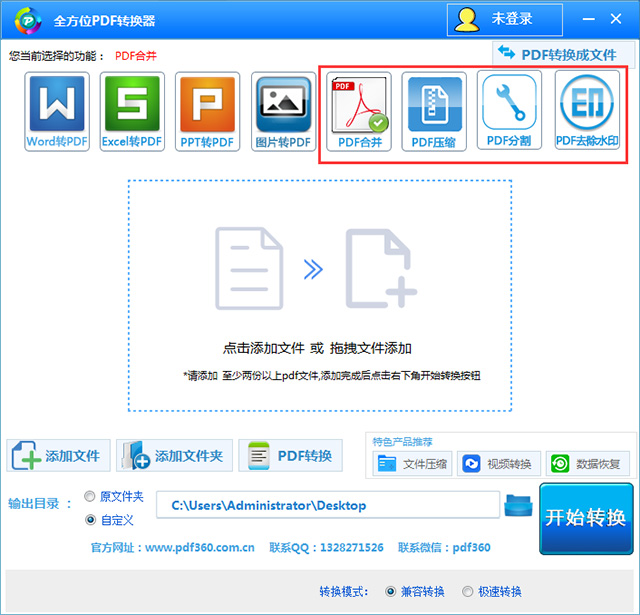
Task: Select the PDF去除水印 watermark removal tool
Action: [587, 110]
